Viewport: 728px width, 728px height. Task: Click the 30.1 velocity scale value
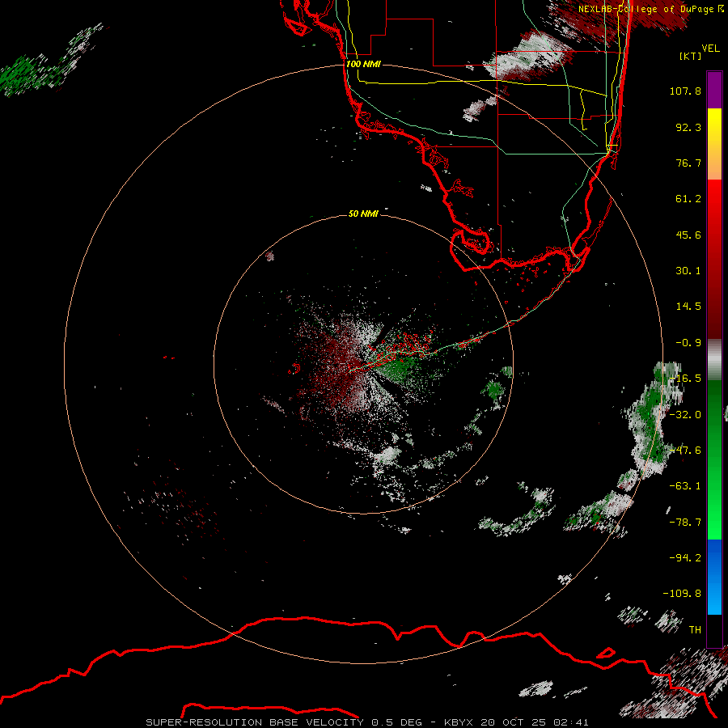688,271
